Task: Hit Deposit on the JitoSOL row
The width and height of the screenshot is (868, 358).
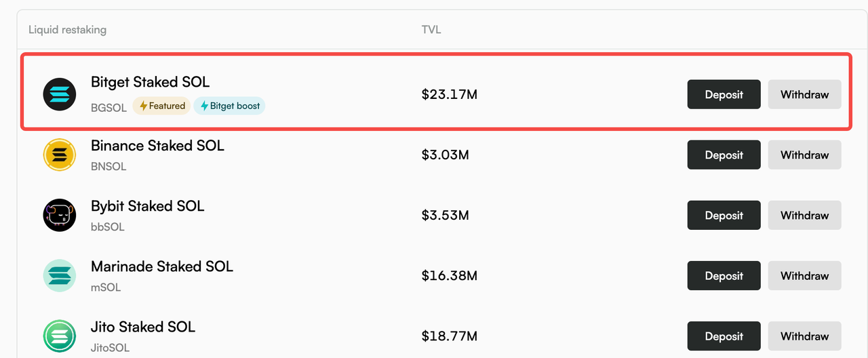Action: pyautogui.click(x=724, y=336)
